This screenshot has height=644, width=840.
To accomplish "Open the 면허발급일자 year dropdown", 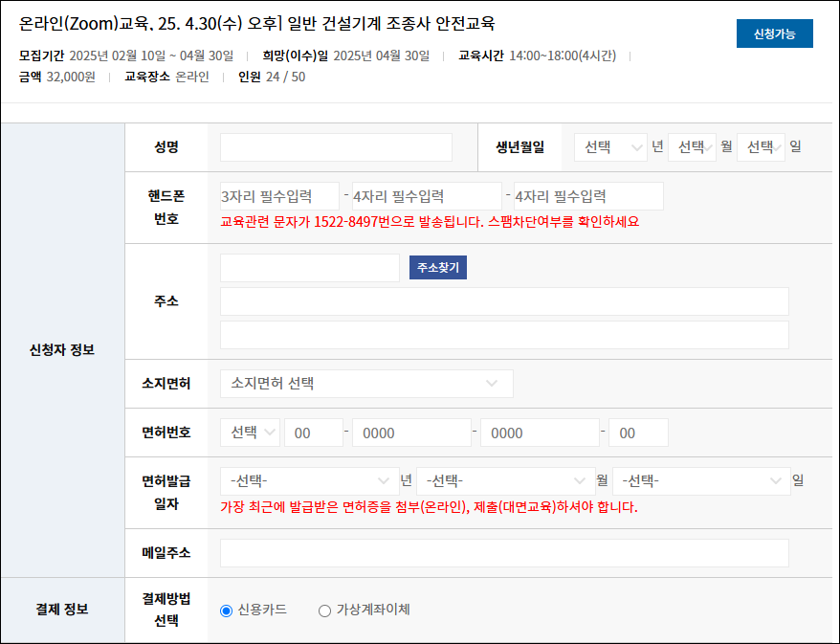I will click(310, 481).
